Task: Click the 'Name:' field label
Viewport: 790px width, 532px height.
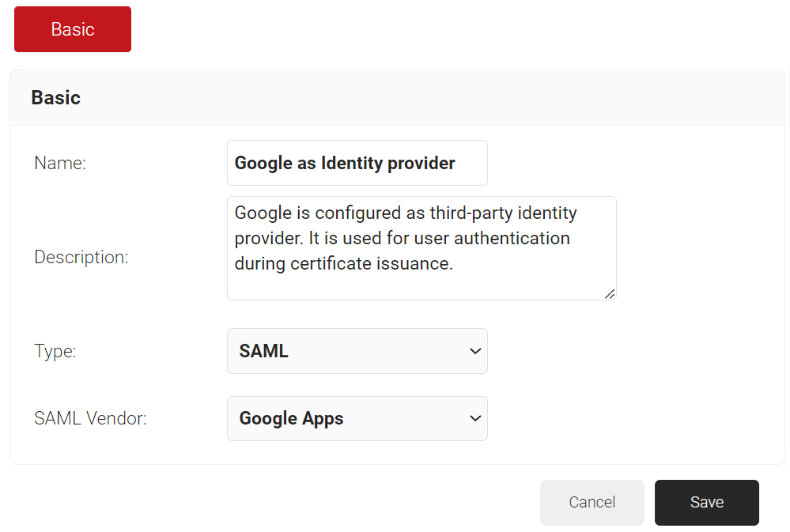Action: click(60, 164)
